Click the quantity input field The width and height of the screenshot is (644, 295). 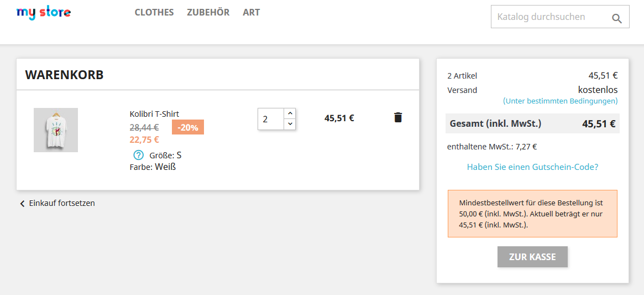pos(271,119)
